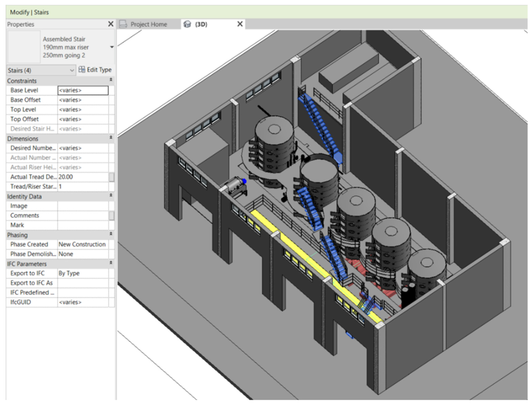Click the Assembled Stair type preview thumbnail
Image resolution: width=532 pixels, height=405 pixels.
[x=24, y=47]
